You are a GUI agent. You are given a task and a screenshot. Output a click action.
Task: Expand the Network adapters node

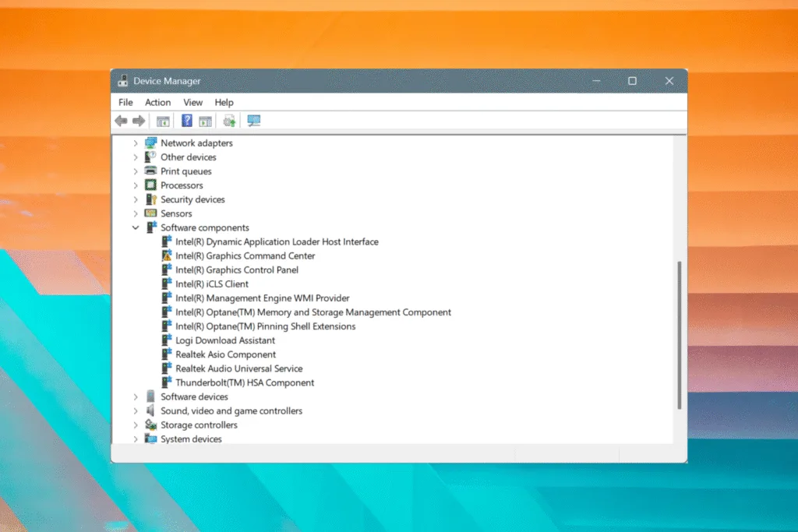pyautogui.click(x=136, y=143)
